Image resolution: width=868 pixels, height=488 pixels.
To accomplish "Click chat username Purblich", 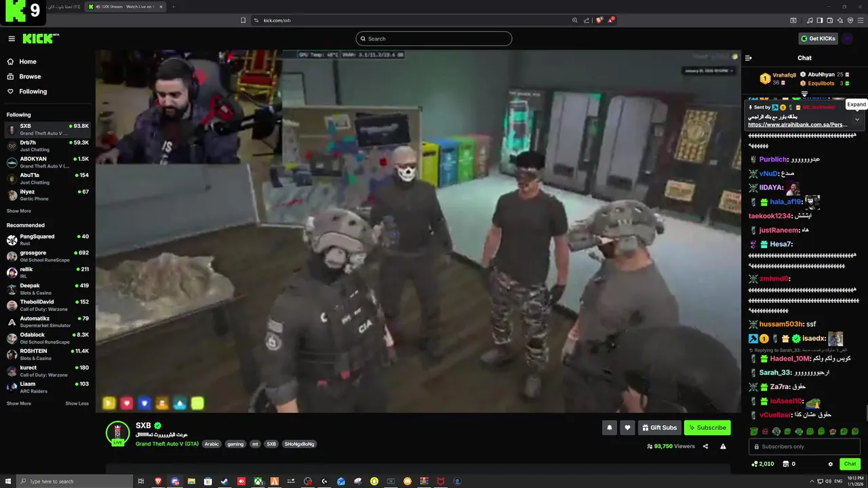I will tap(772, 159).
